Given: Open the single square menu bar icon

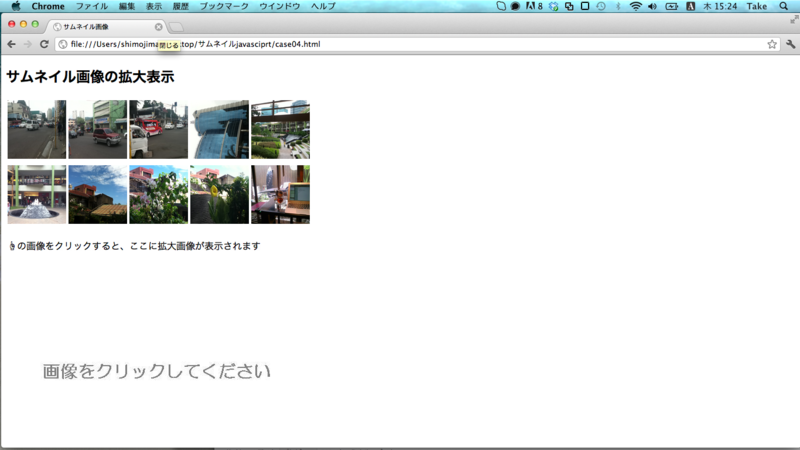Looking at the screenshot, I should tap(585, 6).
